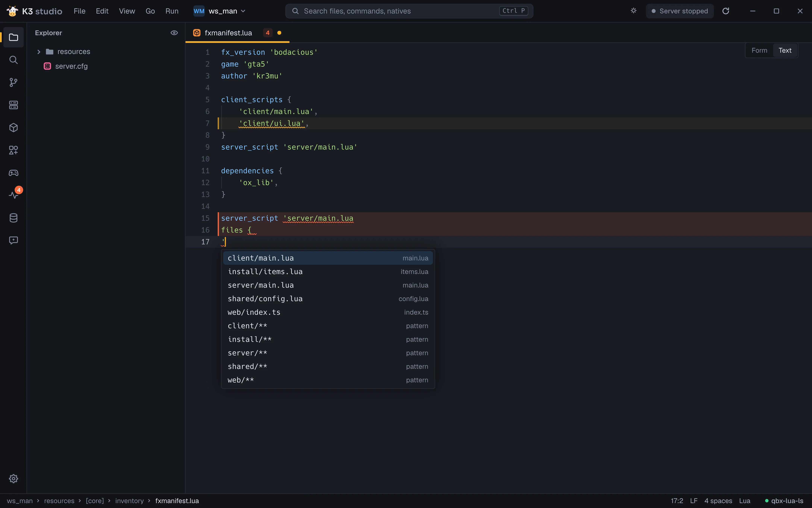
Task: Click the qbx-lua-ls language server status
Action: [784, 501]
